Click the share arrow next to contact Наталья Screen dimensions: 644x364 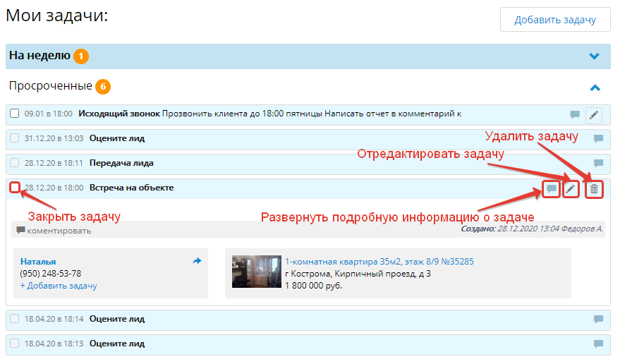click(x=197, y=261)
